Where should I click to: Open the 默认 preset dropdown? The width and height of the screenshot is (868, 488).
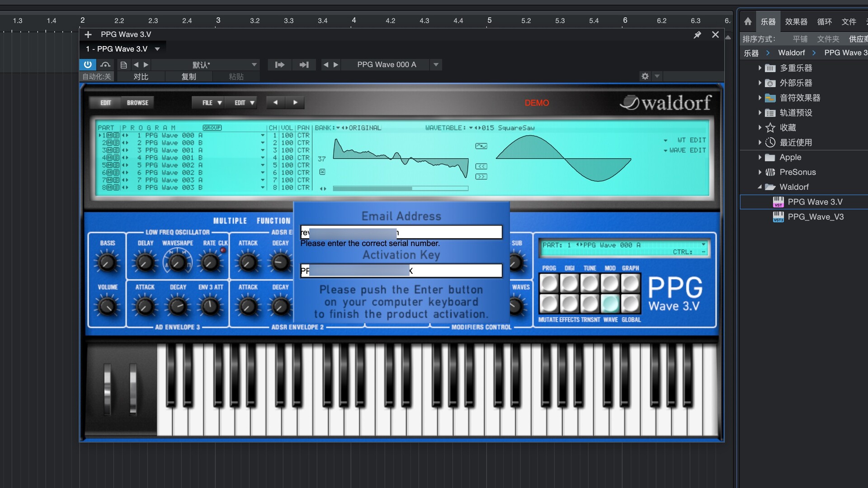click(x=206, y=65)
